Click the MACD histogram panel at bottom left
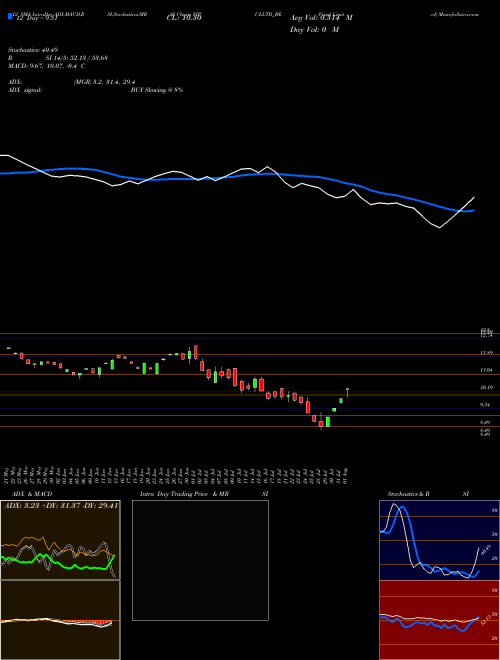 pyautogui.click(x=60, y=620)
